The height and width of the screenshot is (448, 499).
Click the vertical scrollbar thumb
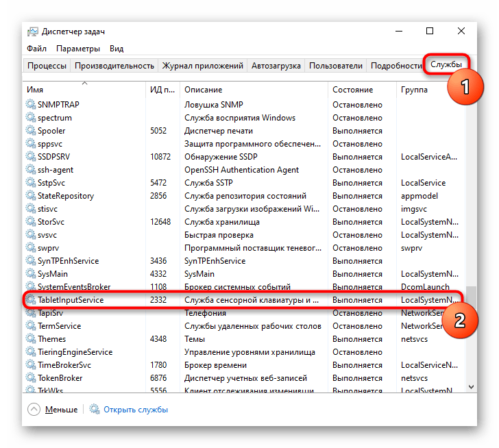tap(472, 299)
